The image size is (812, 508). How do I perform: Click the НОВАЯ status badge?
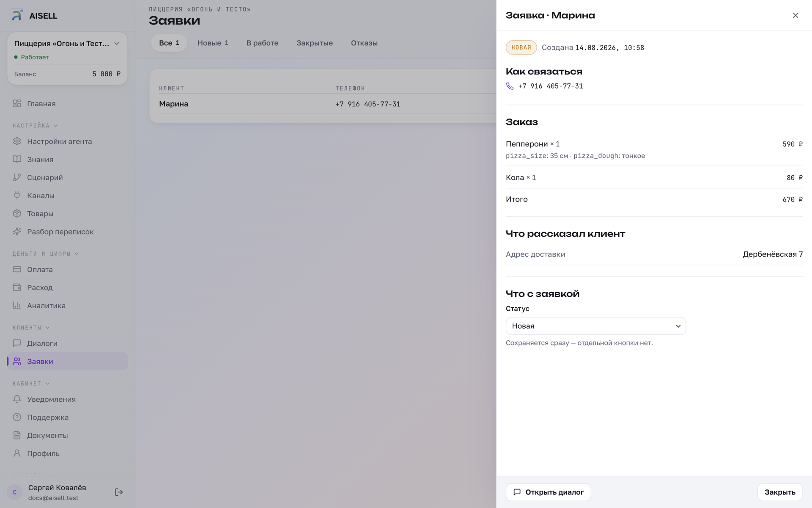pyautogui.click(x=521, y=48)
